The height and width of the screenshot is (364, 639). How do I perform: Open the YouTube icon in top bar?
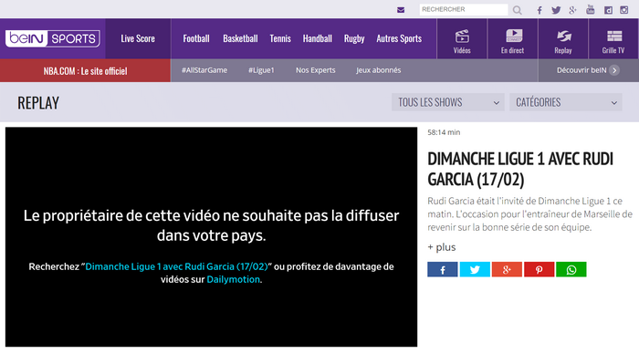pyautogui.click(x=590, y=10)
